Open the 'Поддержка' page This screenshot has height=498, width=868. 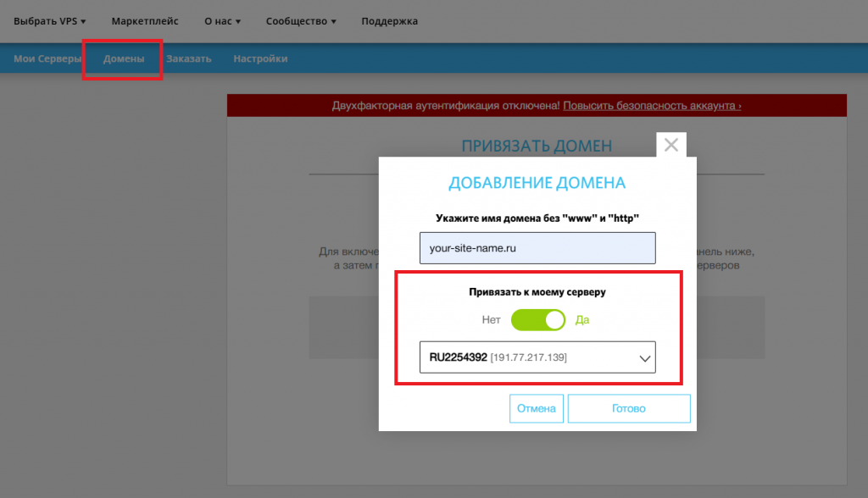[389, 21]
